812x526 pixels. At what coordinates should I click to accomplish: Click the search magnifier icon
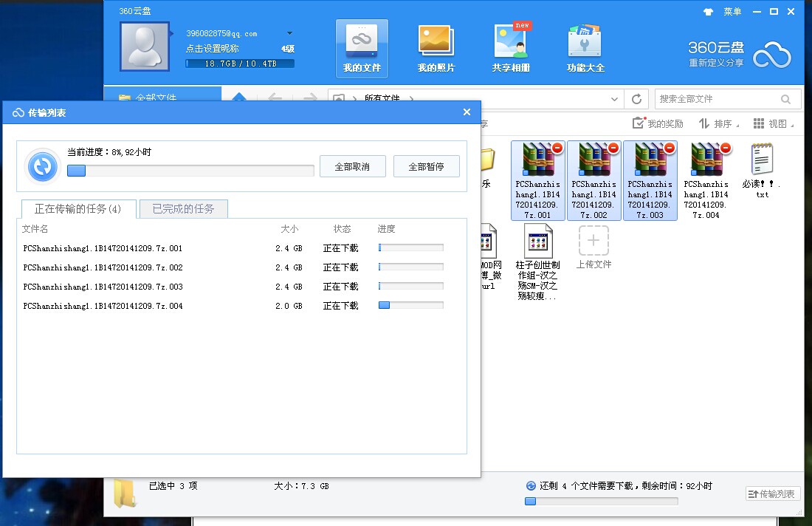pos(785,99)
